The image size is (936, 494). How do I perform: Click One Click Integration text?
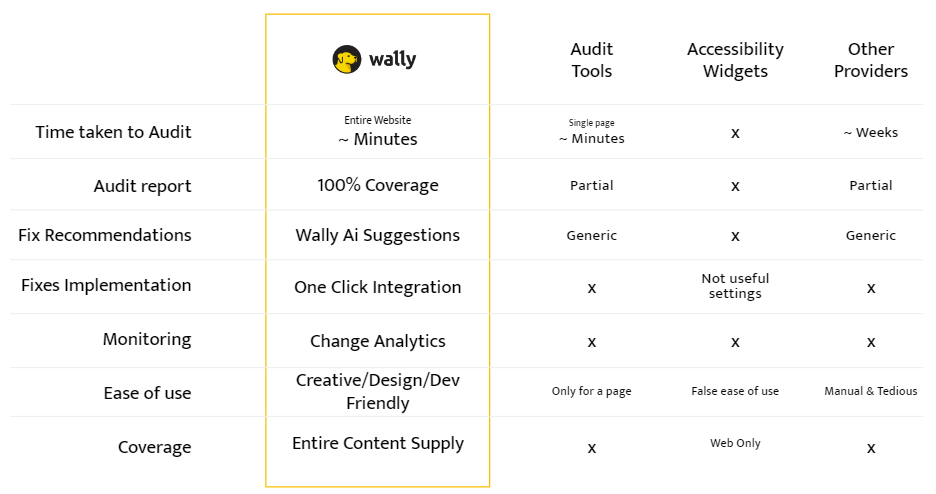tap(377, 287)
